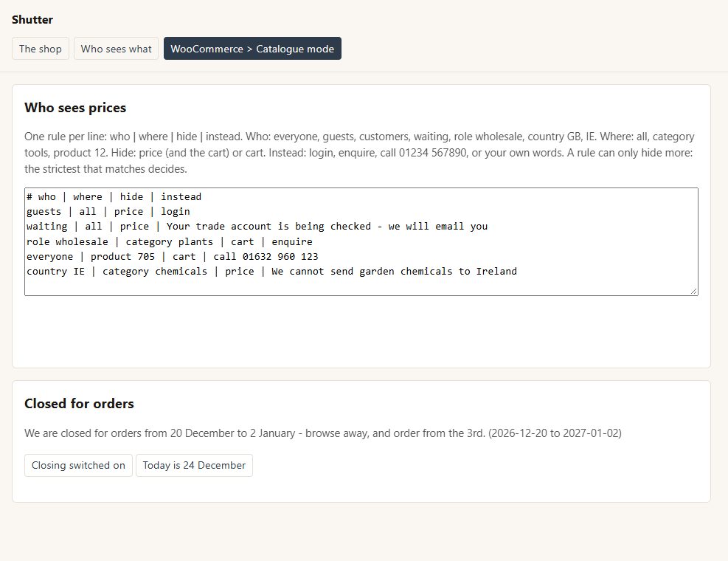728x561 pixels.
Task: Place cursor in the header comment line
Action: click(114, 196)
